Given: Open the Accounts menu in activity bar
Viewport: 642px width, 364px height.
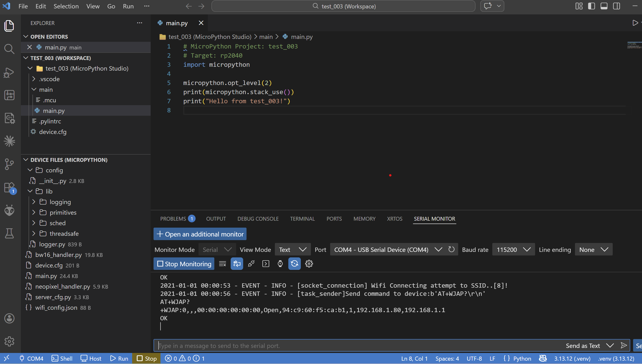Looking at the screenshot, I should pyautogui.click(x=9, y=318).
